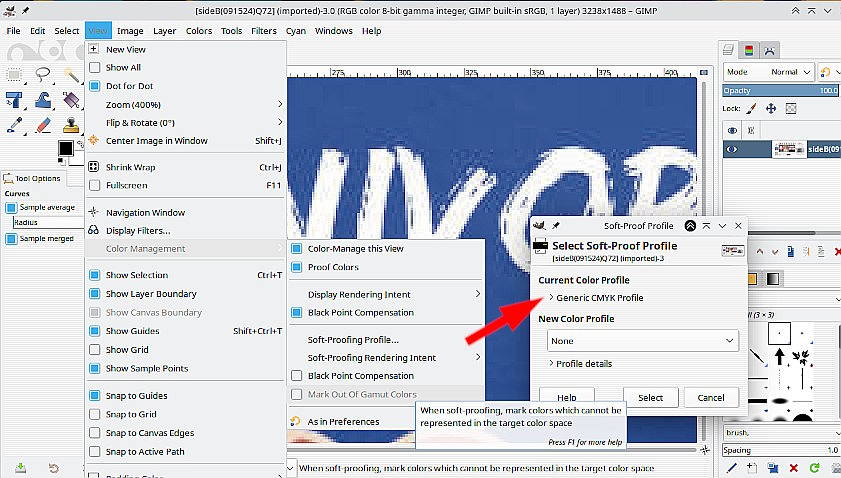Open Soft-Proofing Rendering Intent submenu
841x478 pixels.
[386, 358]
